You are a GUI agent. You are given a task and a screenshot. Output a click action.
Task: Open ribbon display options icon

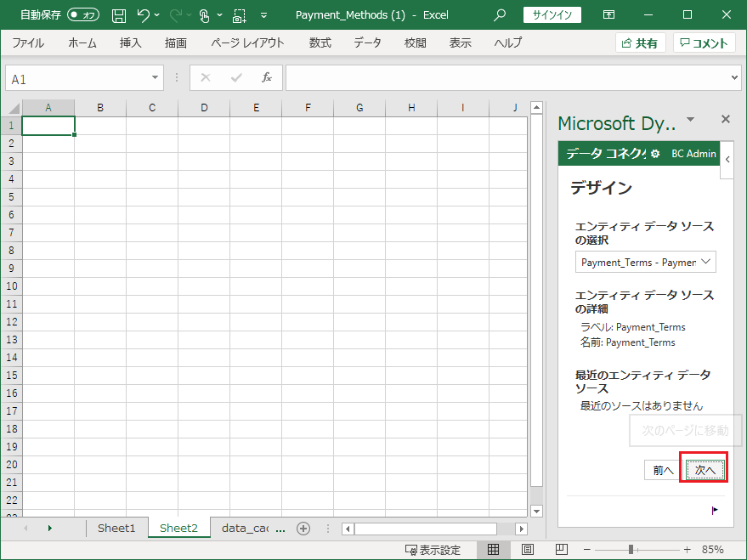pyautogui.click(x=608, y=14)
